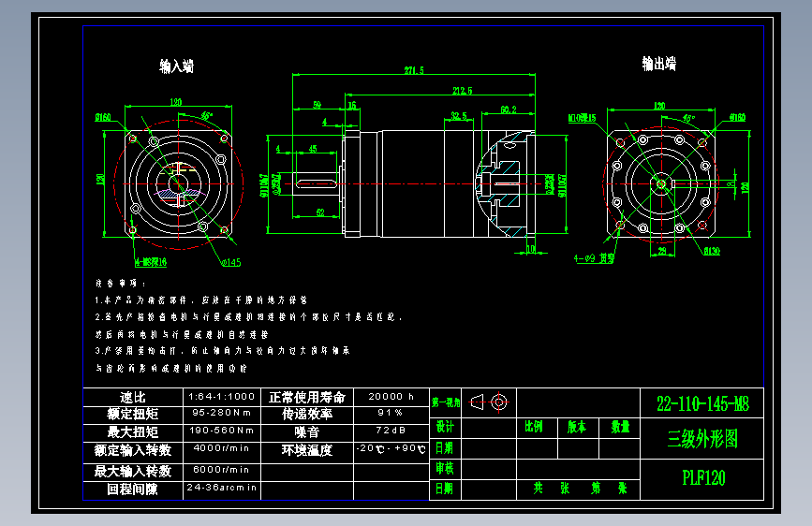Select the '版本' title block label
This screenshot has height=526, width=812.
point(577,427)
